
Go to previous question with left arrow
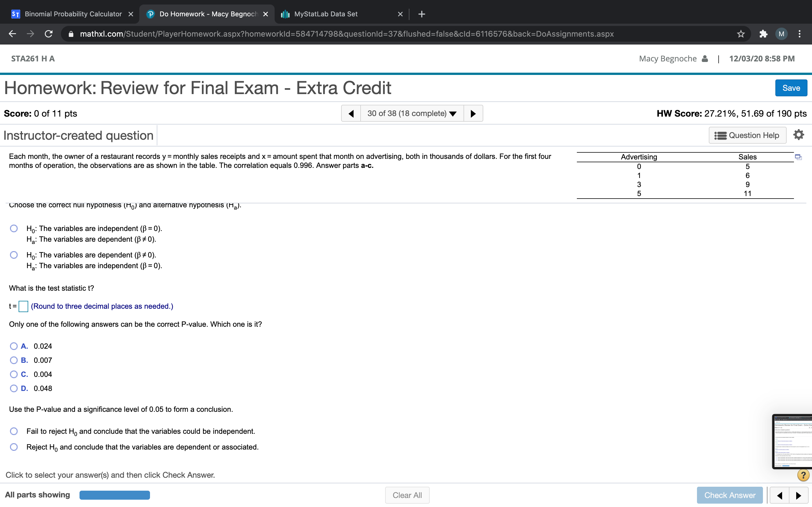pos(351,113)
